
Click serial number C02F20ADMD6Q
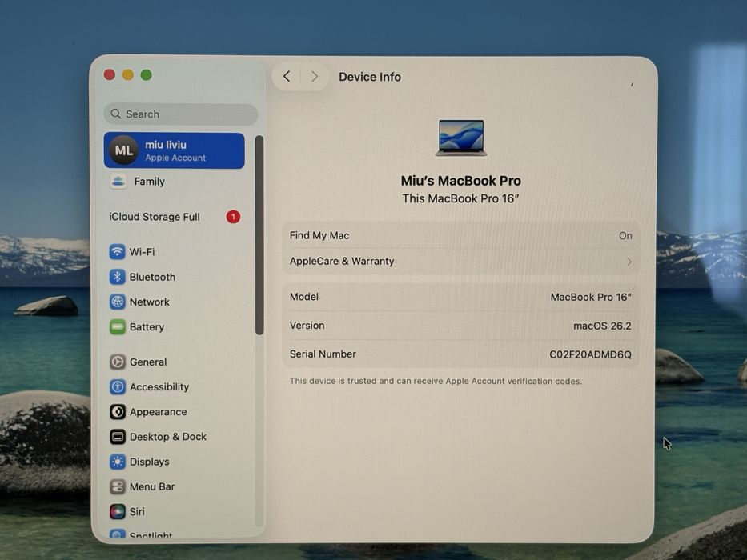point(590,354)
